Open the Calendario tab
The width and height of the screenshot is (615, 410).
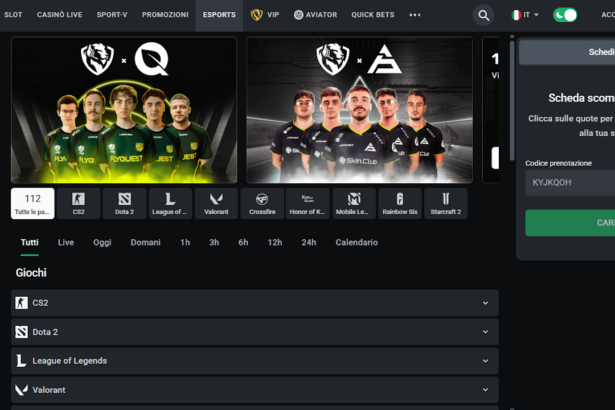point(356,242)
